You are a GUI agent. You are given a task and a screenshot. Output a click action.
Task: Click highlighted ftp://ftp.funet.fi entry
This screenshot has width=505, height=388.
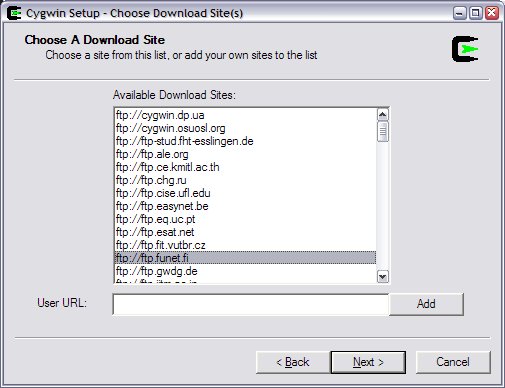[x=245, y=258]
